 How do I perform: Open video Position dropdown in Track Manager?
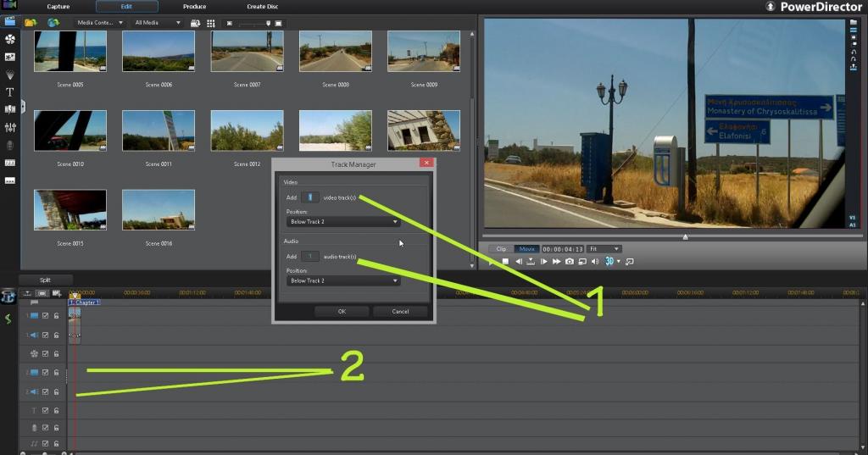pos(343,221)
